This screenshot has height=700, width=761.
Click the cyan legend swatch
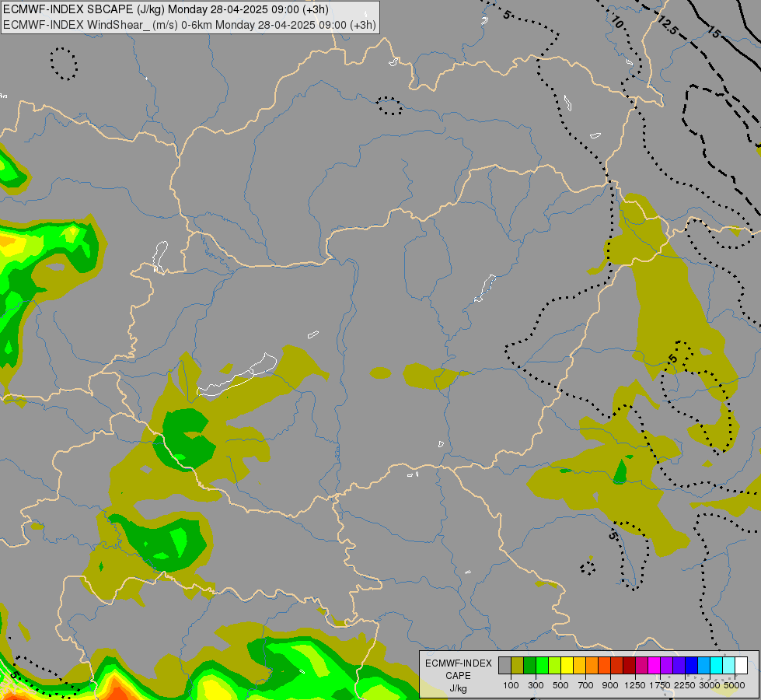coord(717,665)
